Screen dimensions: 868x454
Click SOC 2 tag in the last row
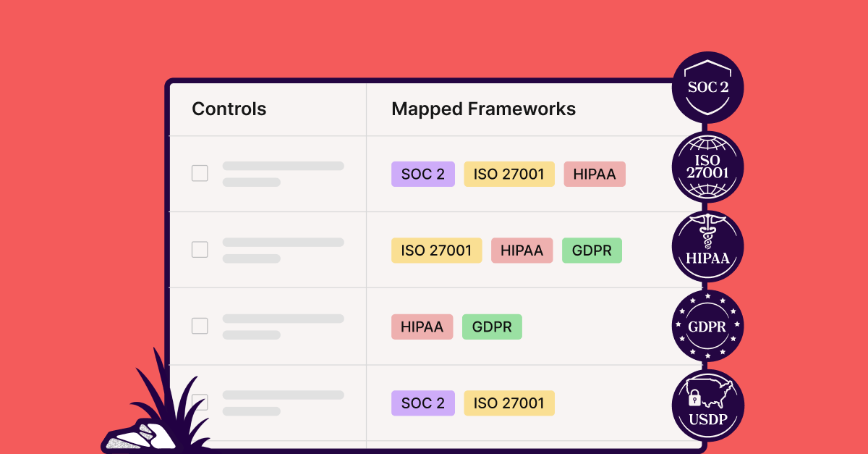pos(423,403)
